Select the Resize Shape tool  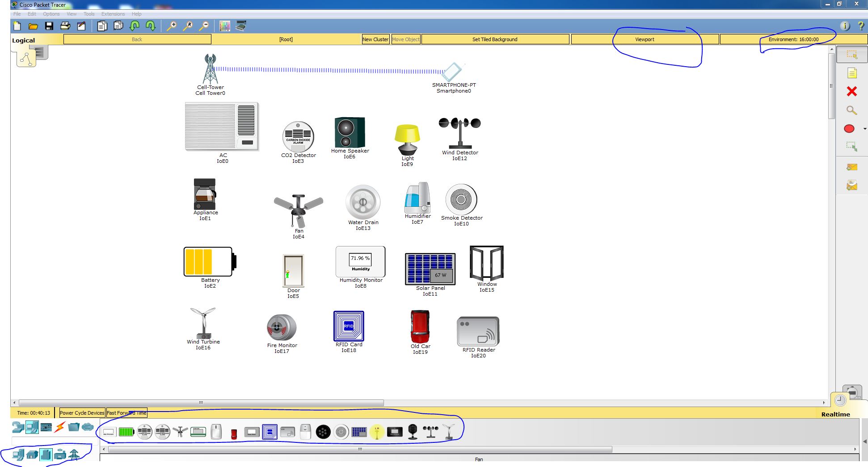(852, 146)
